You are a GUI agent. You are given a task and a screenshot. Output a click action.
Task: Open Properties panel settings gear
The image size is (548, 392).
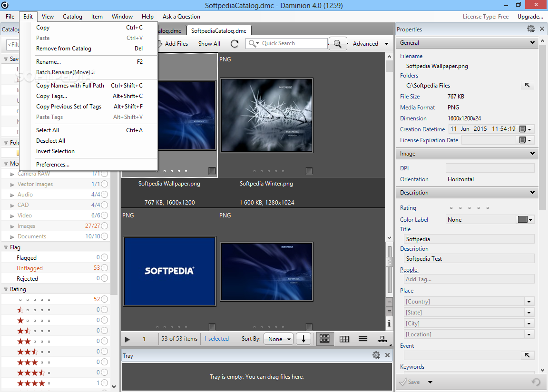531,29
